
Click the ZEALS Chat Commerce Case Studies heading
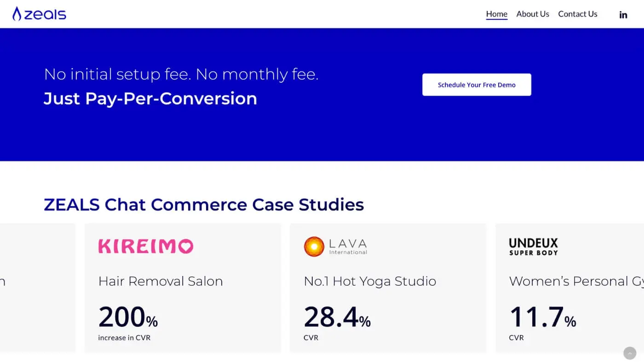[203, 204]
